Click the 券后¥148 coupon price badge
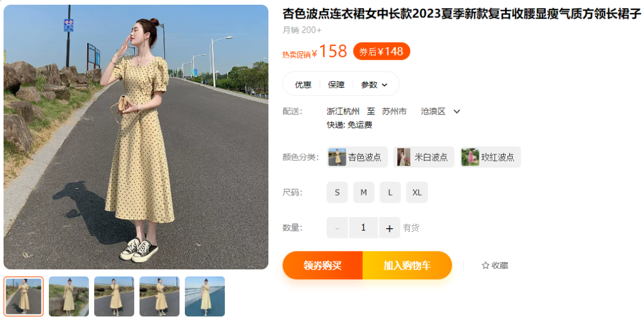The image size is (644, 320). click(x=382, y=51)
